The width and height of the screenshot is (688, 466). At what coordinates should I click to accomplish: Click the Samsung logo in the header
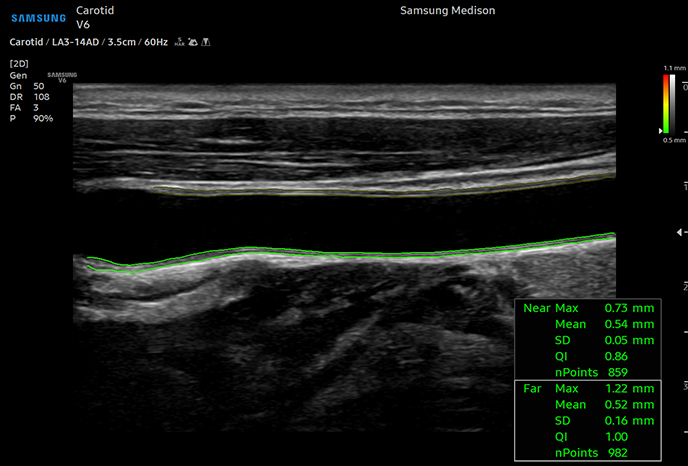[38, 17]
